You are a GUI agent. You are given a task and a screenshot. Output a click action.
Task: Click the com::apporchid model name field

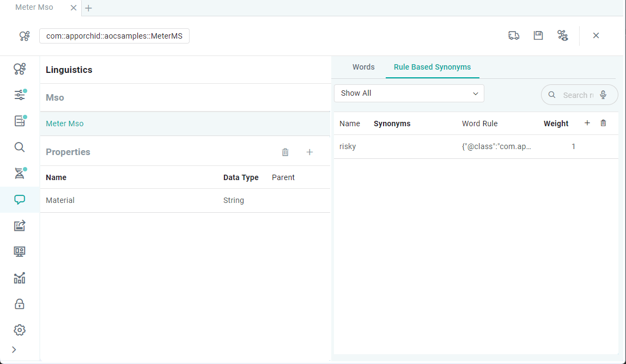(x=114, y=36)
